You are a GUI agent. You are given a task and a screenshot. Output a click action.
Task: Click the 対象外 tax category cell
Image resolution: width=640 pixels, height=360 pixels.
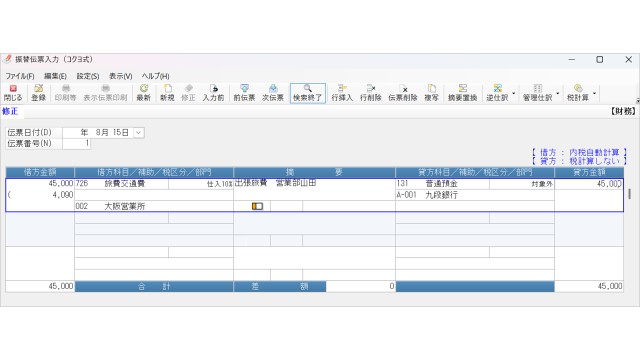click(x=522, y=184)
